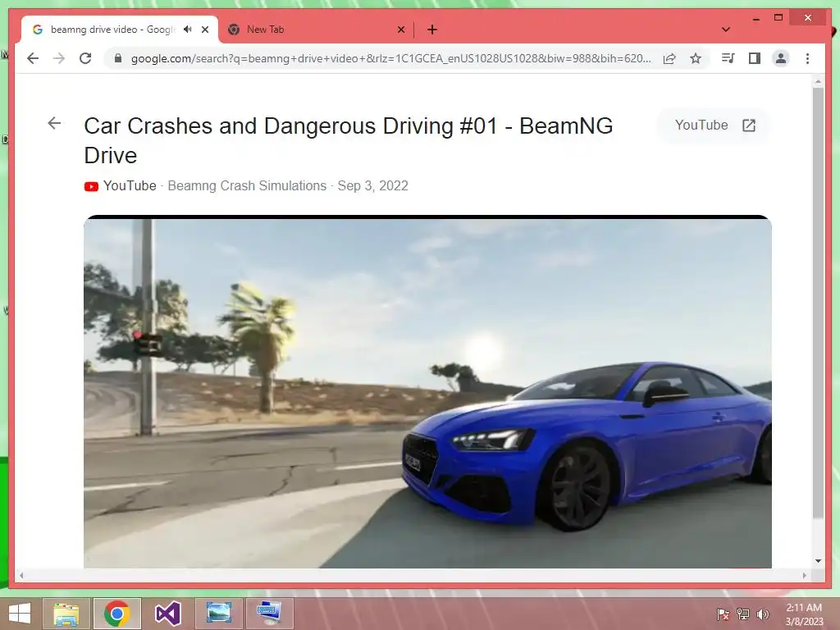This screenshot has height=630, width=840.
Task: Minimize the Chrome window
Action: 756,18
